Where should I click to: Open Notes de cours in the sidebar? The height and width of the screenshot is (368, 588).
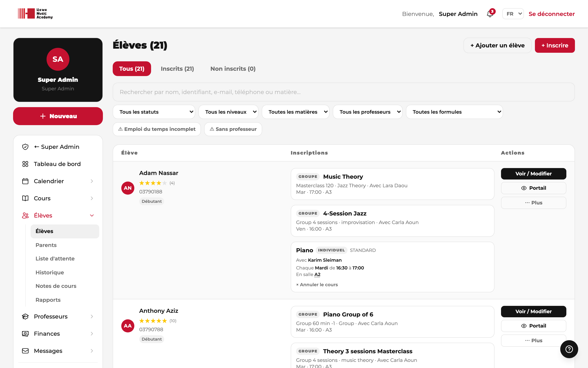[56, 286]
